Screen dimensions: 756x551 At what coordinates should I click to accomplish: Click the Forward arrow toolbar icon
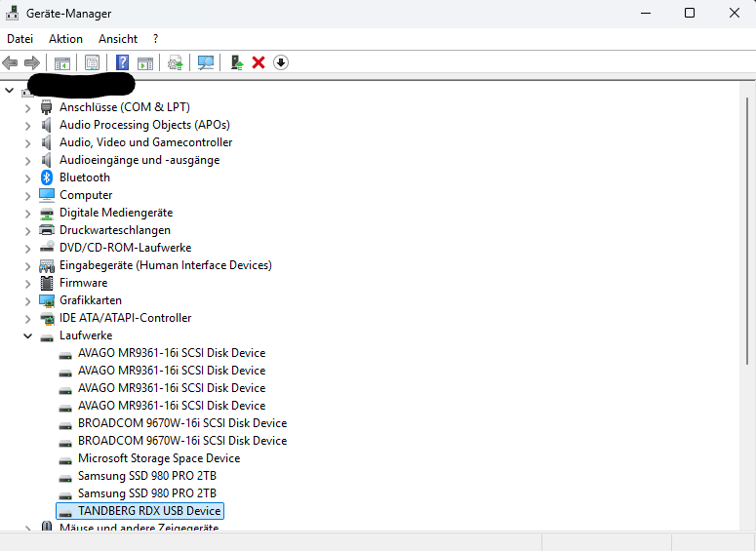(32, 62)
